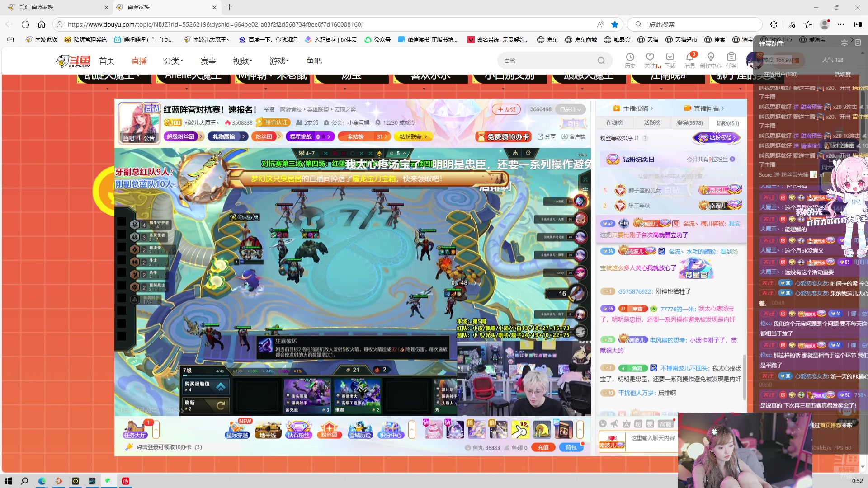Mute the first 南波家族 tab speaker
Image resolution: width=868 pixels, height=488 pixels.
point(24,7)
